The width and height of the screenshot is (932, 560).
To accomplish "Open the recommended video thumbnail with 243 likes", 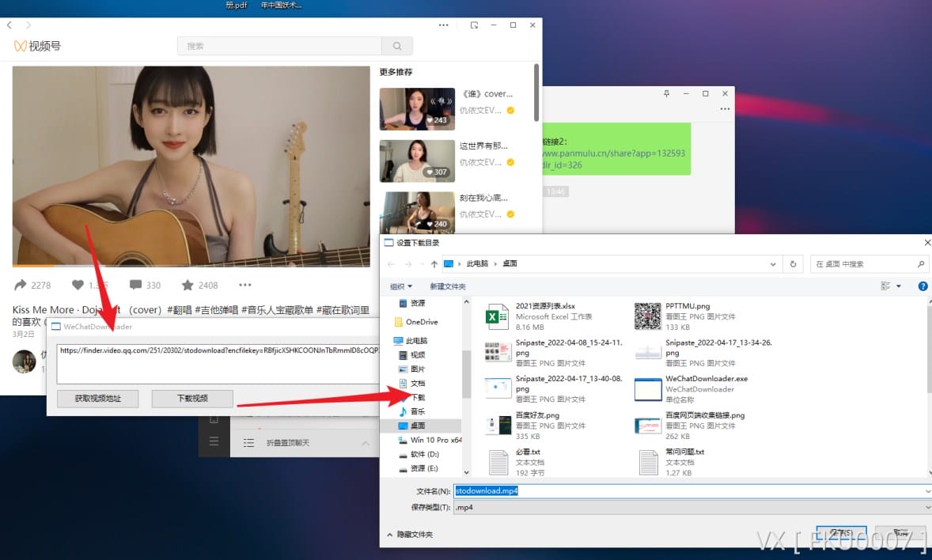I will pos(417,109).
